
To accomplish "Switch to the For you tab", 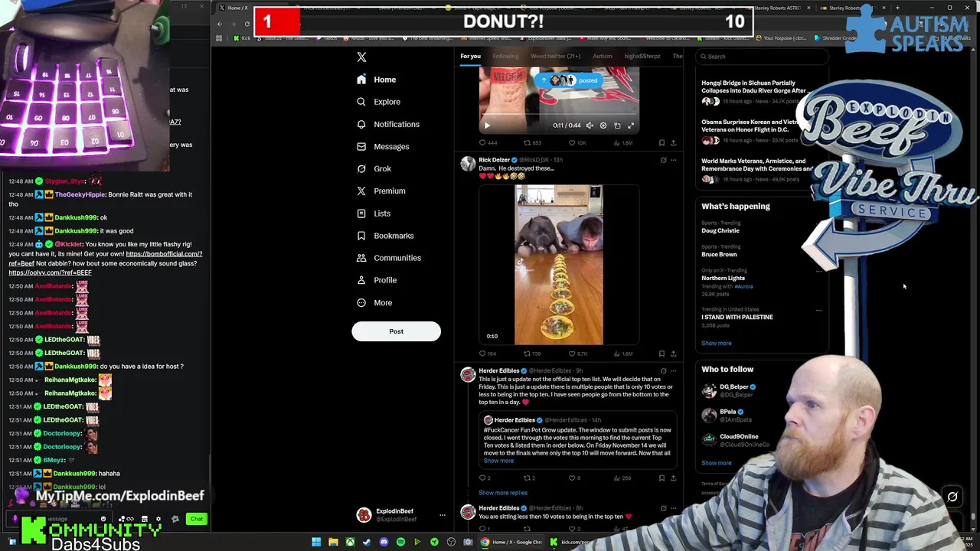I will (470, 56).
